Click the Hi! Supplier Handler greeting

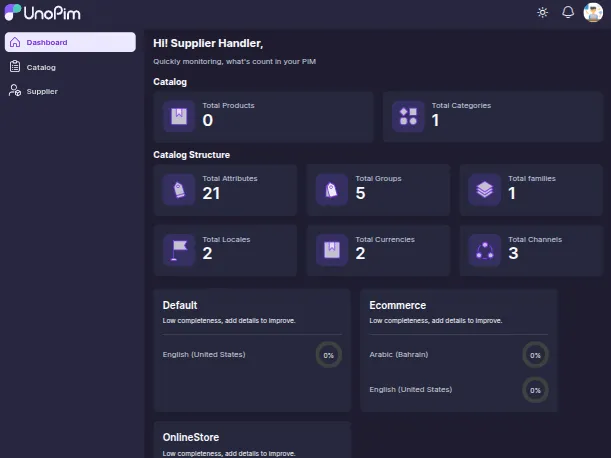[208, 43]
